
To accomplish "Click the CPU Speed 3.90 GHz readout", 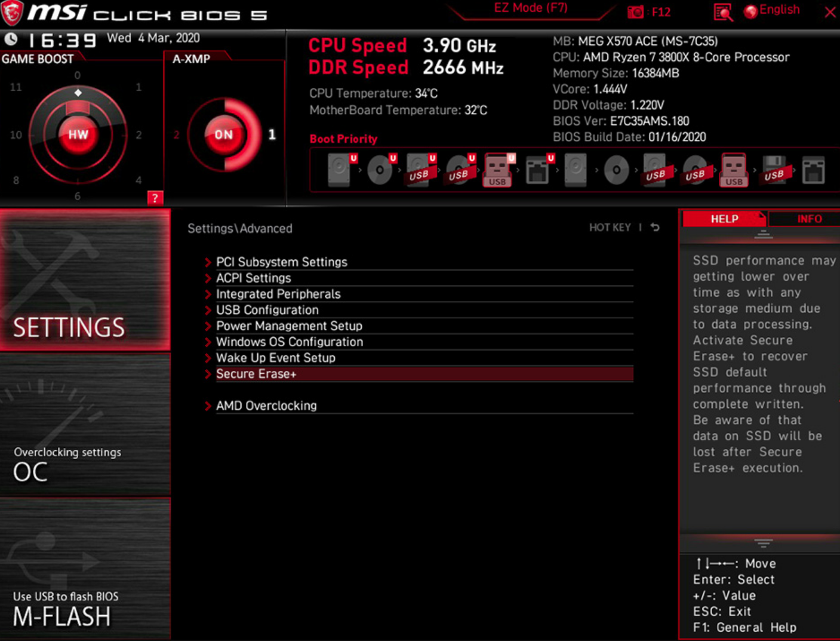I will (402, 46).
